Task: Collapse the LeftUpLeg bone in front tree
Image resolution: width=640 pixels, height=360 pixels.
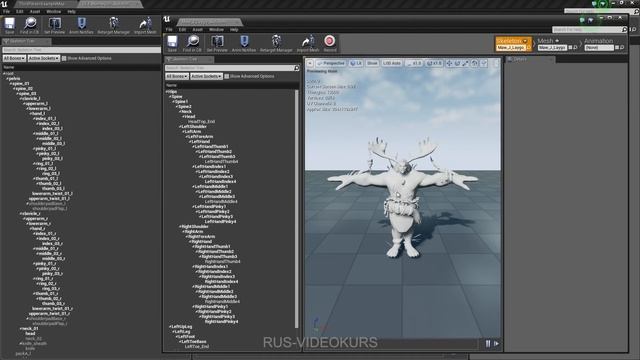Action: click(170, 327)
